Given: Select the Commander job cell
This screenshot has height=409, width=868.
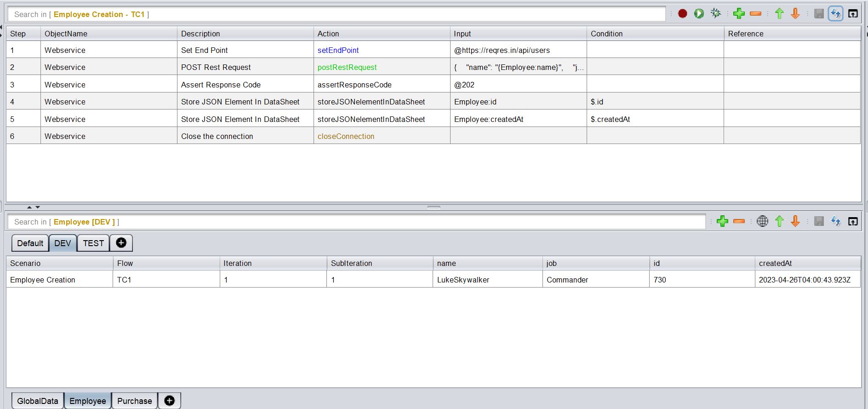Looking at the screenshot, I should (x=596, y=280).
